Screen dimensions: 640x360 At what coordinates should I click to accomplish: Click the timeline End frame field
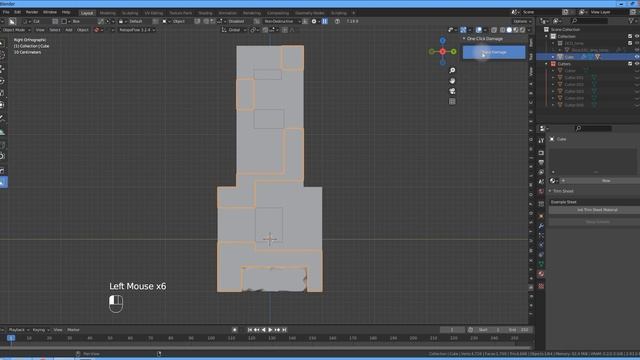518,330
